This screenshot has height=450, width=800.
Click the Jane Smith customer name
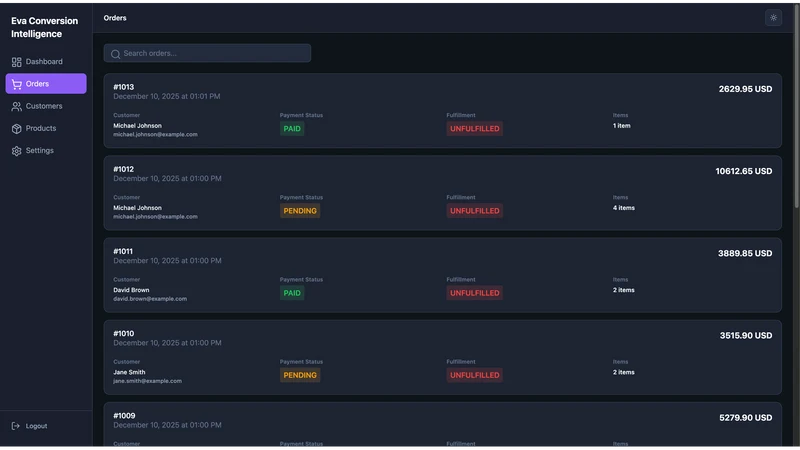click(129, 372)
